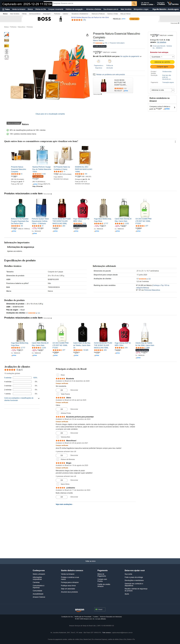Click the share icon above the product image

pos(87,35)
